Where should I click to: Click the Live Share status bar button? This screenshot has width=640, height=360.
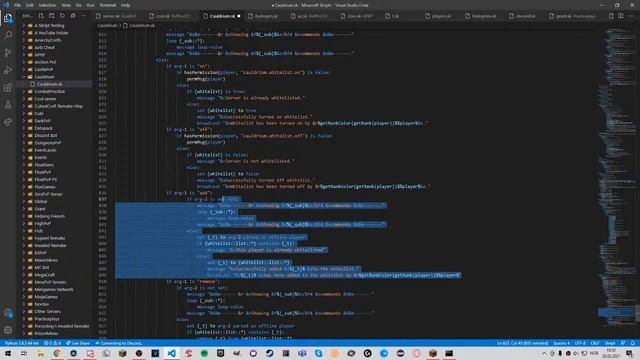pyautogui.click(x=78, y=343)
